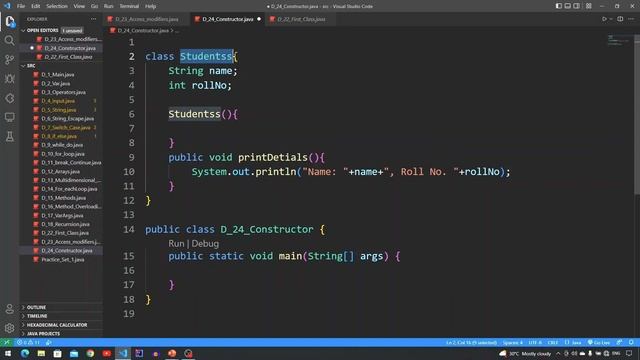Open the Help menu
This screenshot has height=360, width=640.
point(150,6)
